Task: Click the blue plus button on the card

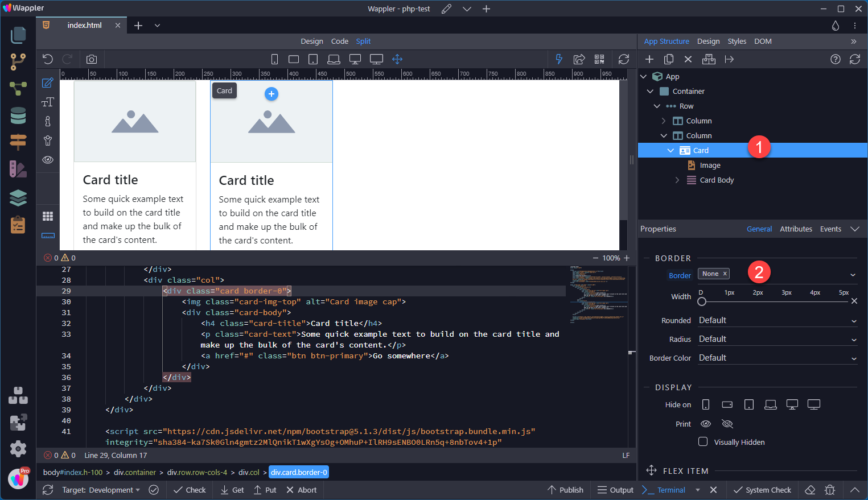Action: tap(271, 94)
